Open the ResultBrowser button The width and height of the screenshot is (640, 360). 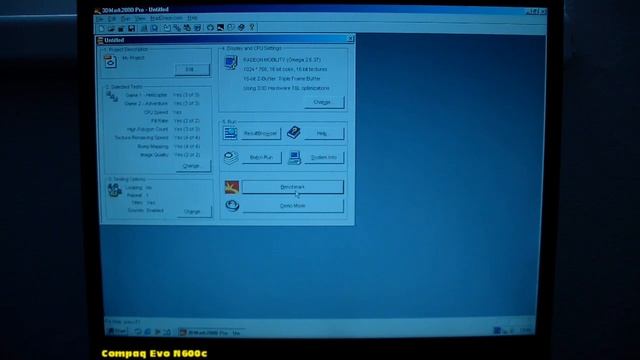pos(261,133)
